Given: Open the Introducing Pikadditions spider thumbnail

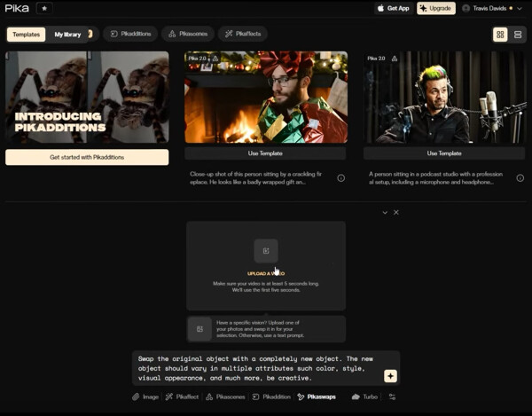Looking at the screenshot, I should coord(87,97).
